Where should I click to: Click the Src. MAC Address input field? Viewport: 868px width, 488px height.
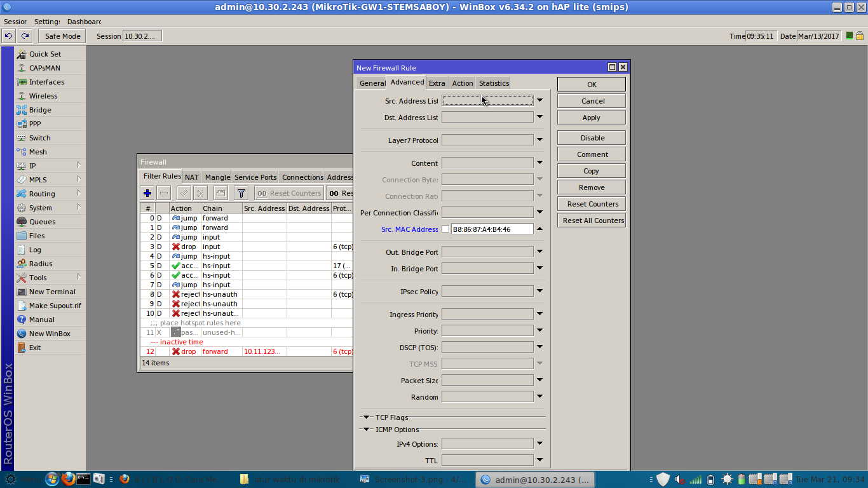[x=492, y=229]
